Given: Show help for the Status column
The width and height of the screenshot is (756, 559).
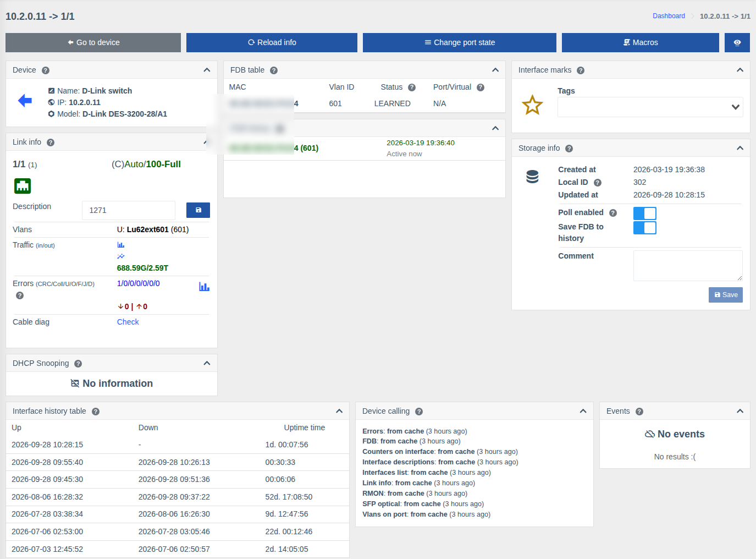Looking at the screenshot, I should point(412,87).
